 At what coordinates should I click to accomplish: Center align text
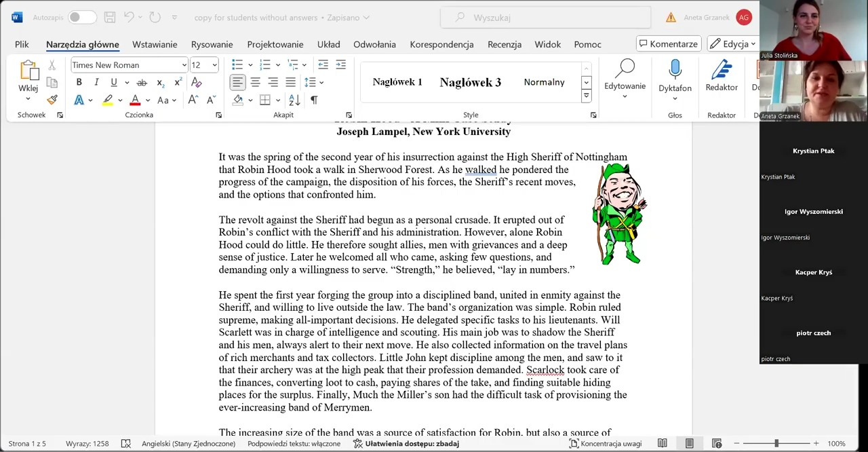click(x=255, y=82)
